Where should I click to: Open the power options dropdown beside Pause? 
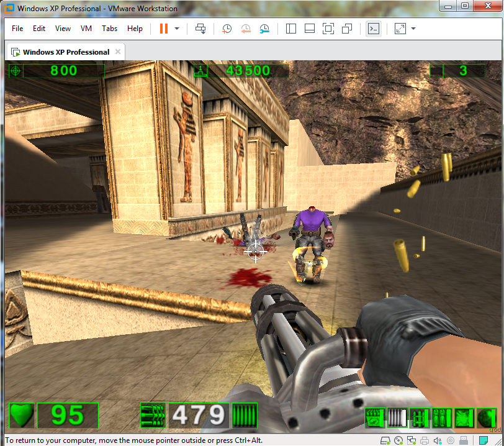[177, 29]
